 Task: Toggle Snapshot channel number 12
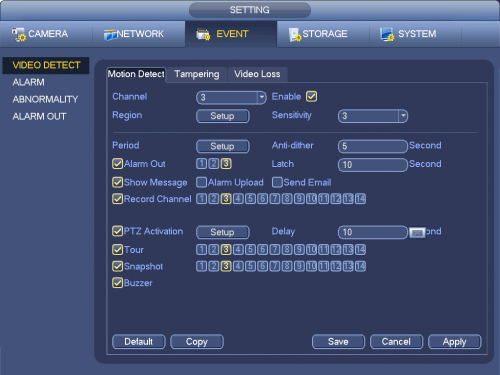[x=336, y=266]
